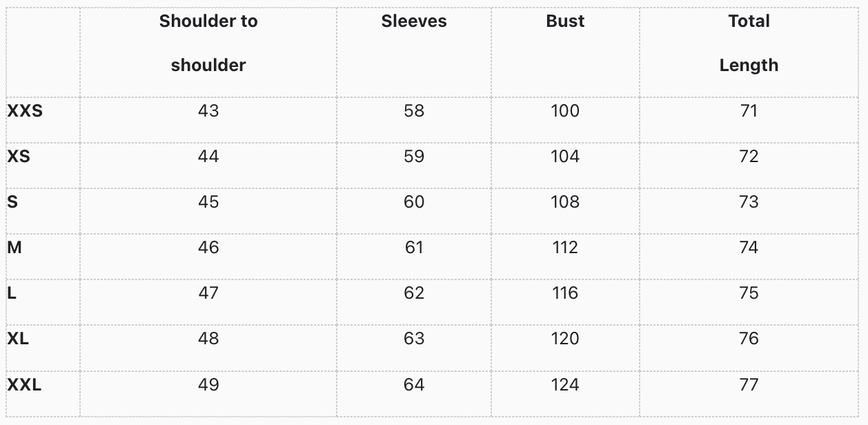Select the Bust column header

tap(565, 21)
